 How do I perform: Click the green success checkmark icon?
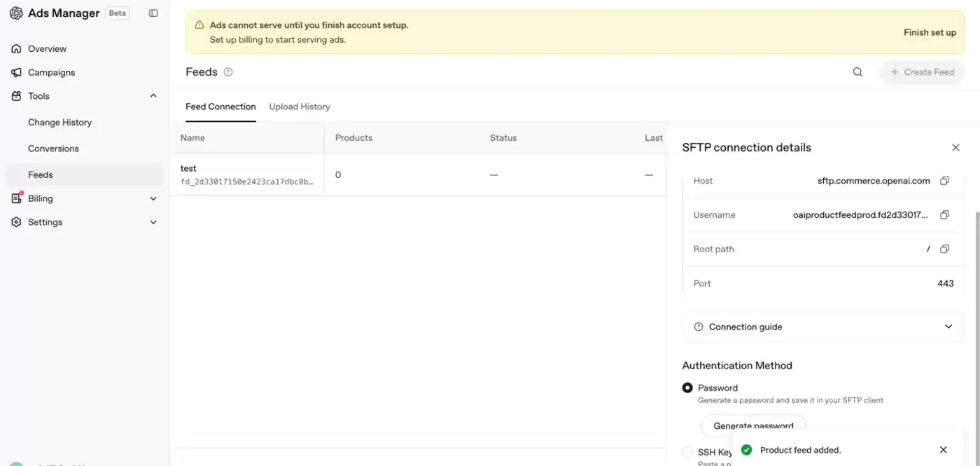coord(747,450)
